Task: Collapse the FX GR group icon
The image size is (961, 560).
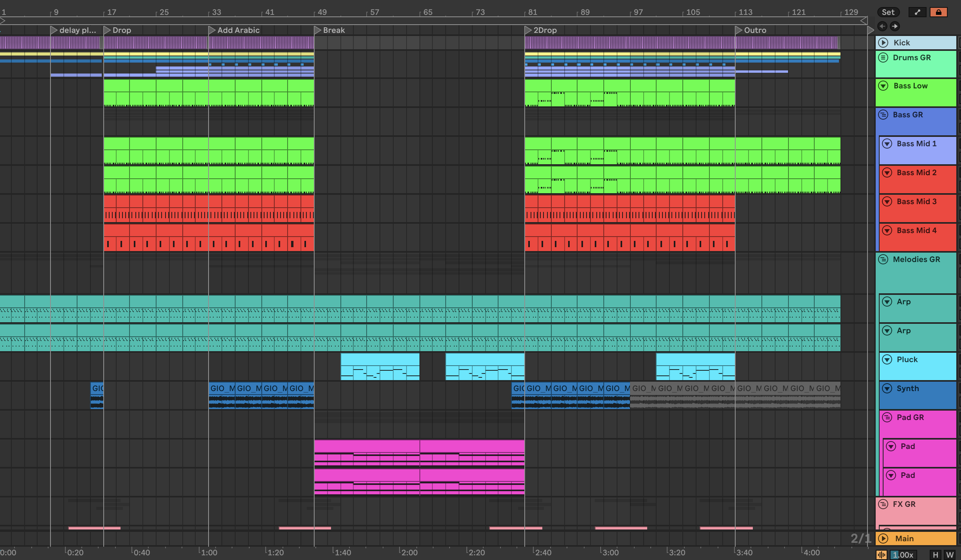Action: click(883, 504)
